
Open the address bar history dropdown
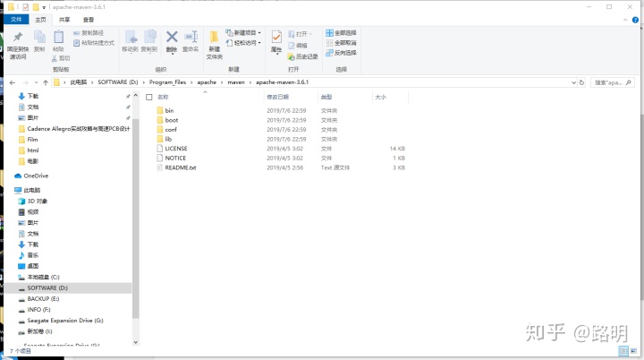tap(573, 82)
